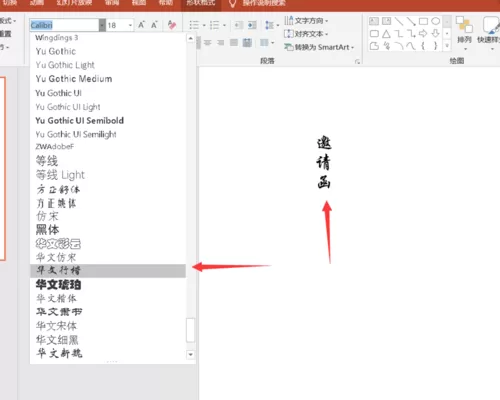
Task: Select the 华文新魏 font entry
Action: tap(108, 353)
